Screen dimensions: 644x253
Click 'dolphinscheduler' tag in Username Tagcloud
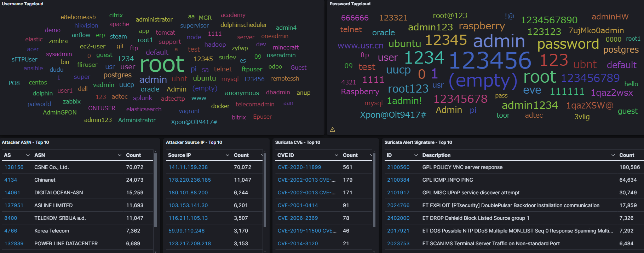(244, 25)
